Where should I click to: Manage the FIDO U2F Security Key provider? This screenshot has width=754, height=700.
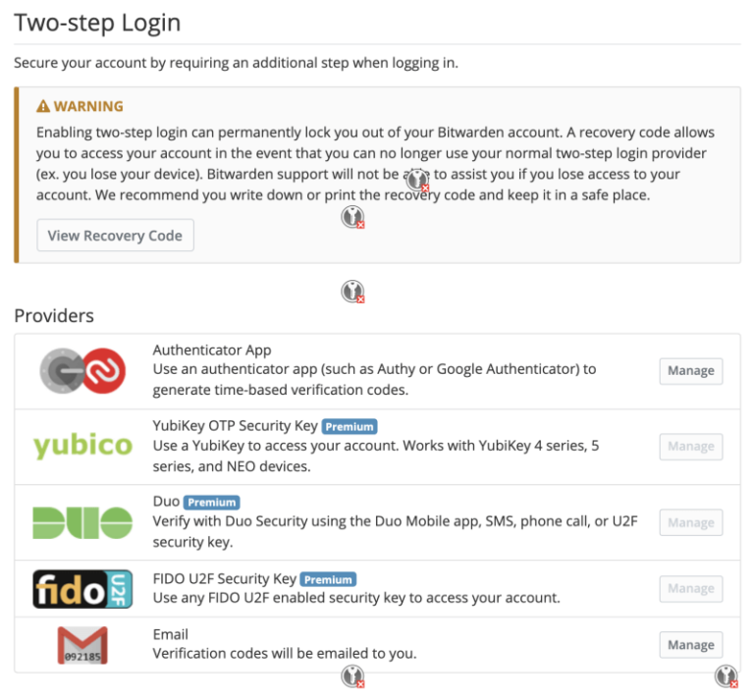690,588
